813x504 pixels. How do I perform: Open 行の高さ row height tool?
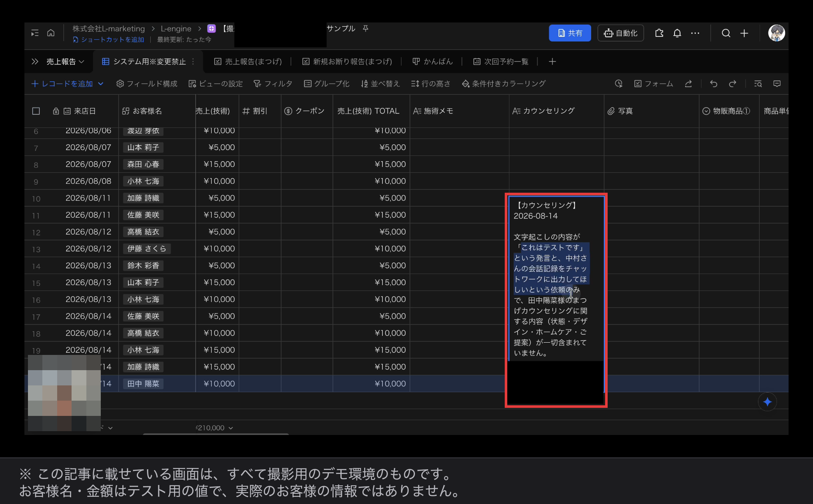coord(431,84)
